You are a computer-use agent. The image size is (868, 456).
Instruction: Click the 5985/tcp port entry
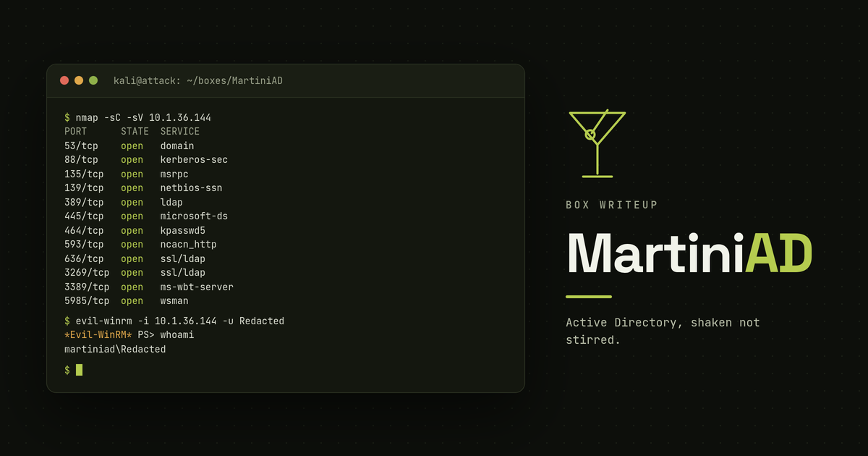tap(87, 301)
